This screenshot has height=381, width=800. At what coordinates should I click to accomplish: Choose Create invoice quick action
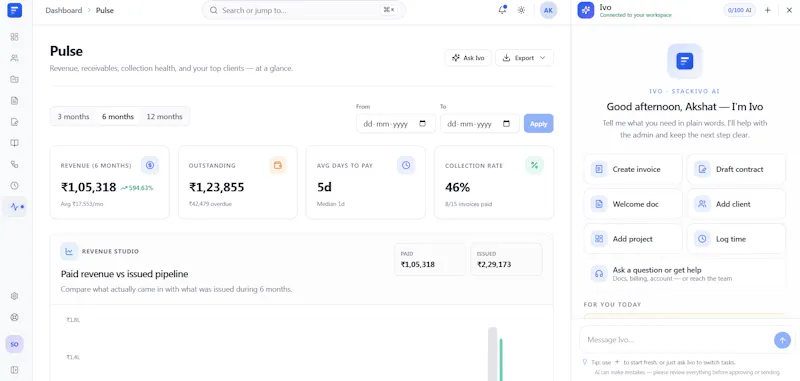coord(633,169)
